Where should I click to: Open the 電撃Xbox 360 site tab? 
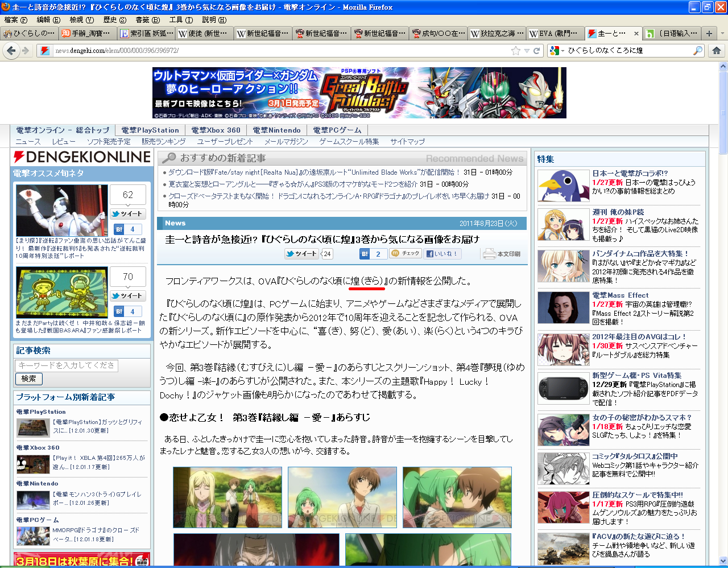(x=216, y=130)
